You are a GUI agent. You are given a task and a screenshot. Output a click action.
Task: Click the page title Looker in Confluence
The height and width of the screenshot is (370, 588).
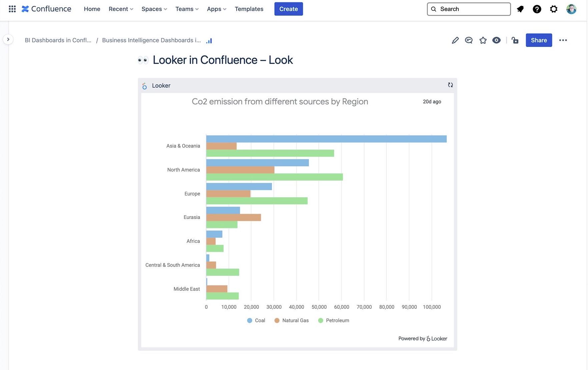(223, 60)
